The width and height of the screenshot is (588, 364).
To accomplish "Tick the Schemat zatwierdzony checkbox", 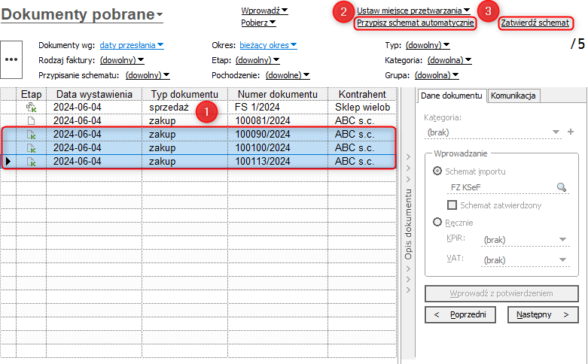I will click(x=452, y=205).
